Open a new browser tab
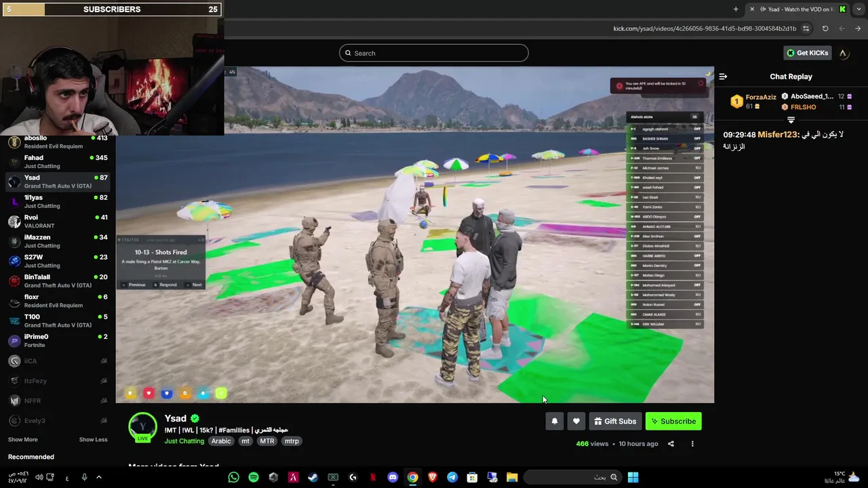This screenshot has width=868, height=488. [736, 9]
